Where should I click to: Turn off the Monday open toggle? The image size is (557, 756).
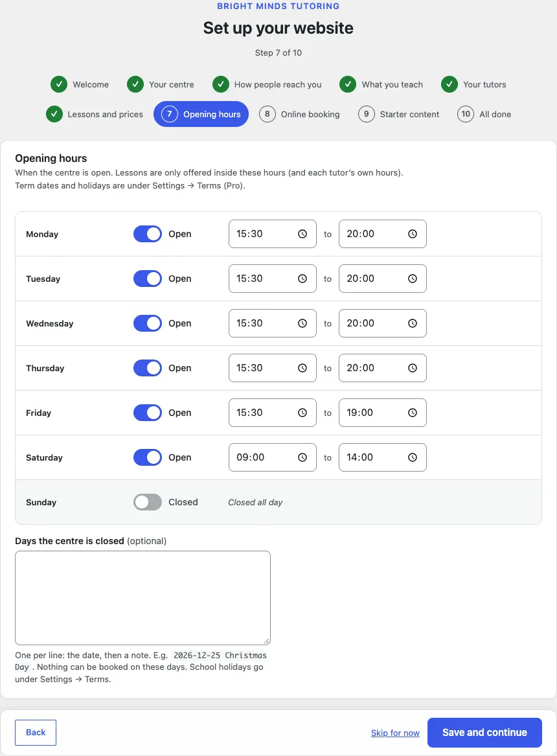148,234
